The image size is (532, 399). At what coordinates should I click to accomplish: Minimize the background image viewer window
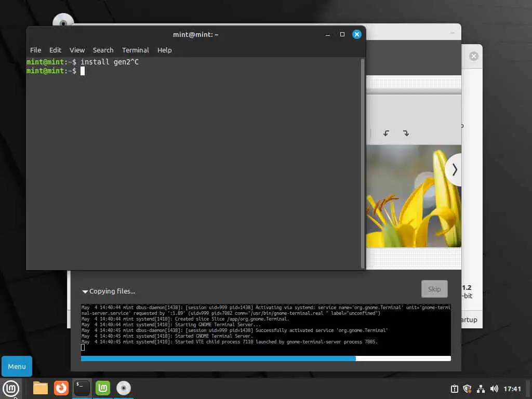tap(453, 33)
